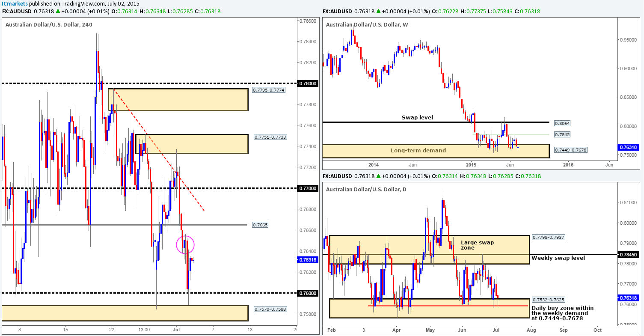Image resolution: width=644 pixels, height=336 pixels.
Task: Select the yellow 0.7751-0.7733 supply rectangle
Action: tap(192, 144)
